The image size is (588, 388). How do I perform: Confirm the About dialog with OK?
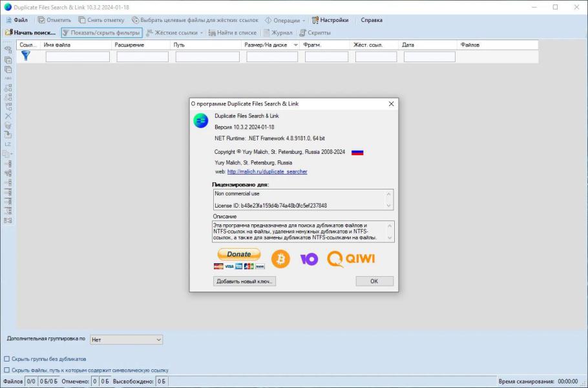tap(375, 281)
